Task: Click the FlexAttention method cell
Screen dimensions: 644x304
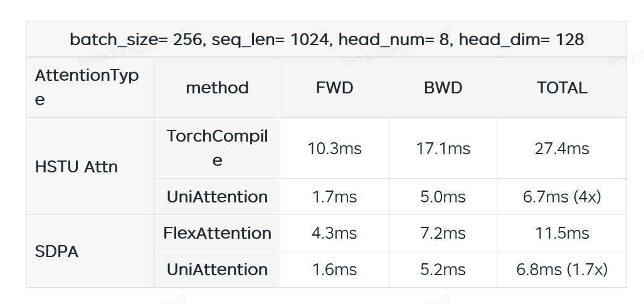Action: click(217, 233)
